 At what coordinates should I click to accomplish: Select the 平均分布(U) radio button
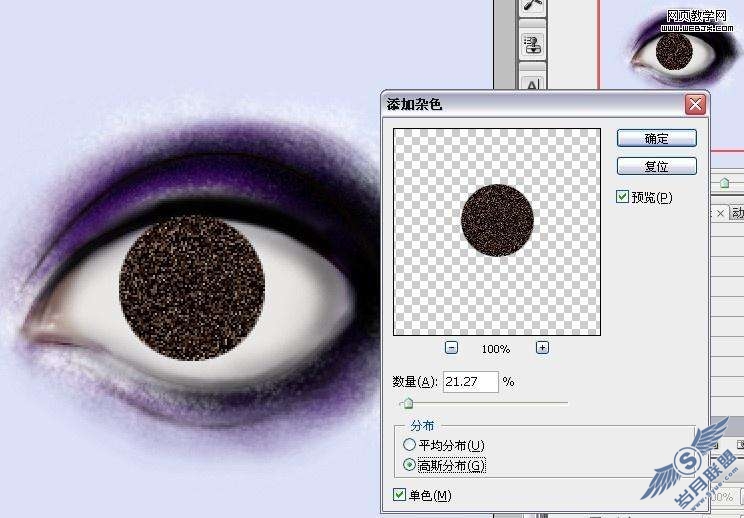click(x=409, y=445)
